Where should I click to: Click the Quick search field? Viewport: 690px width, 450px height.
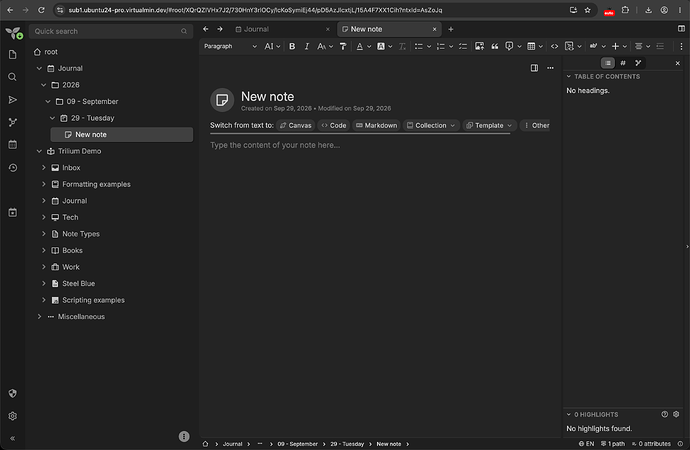point(111,31)
